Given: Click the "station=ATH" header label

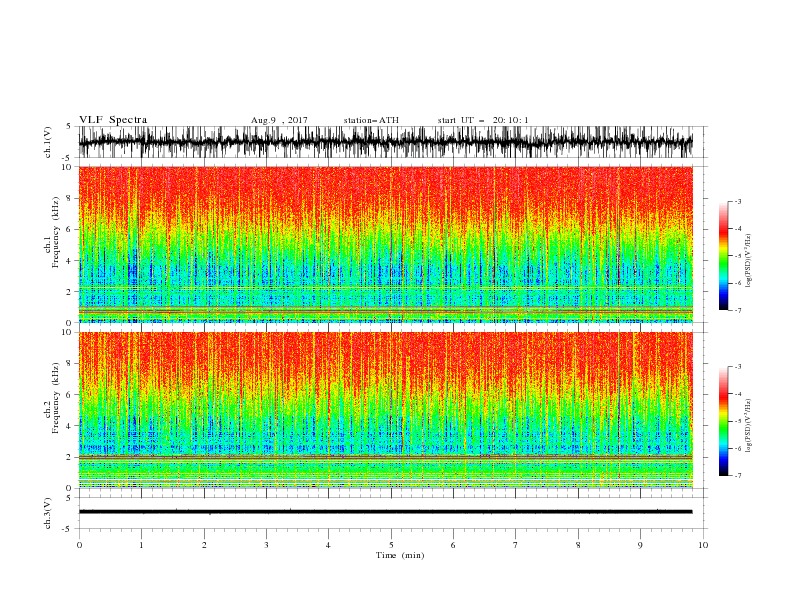Looking at the screenshot, I should pyautogui.click(x=371, y=120).
